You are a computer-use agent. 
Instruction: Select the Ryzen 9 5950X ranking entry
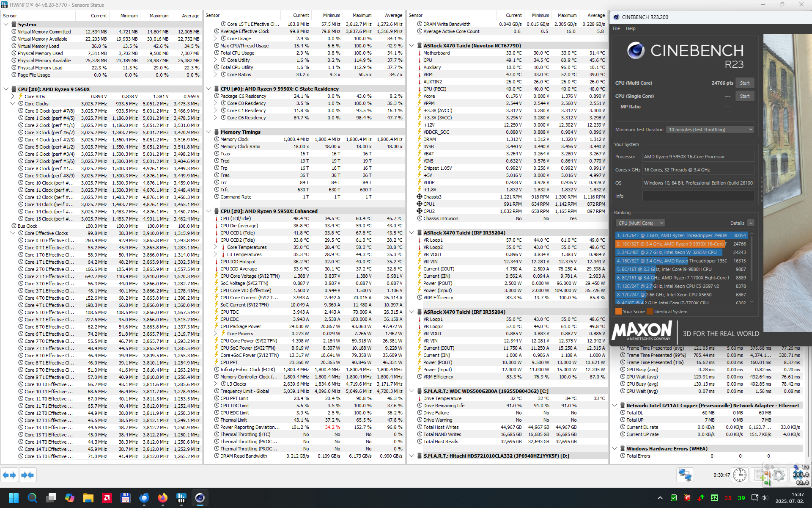(681, 244)
